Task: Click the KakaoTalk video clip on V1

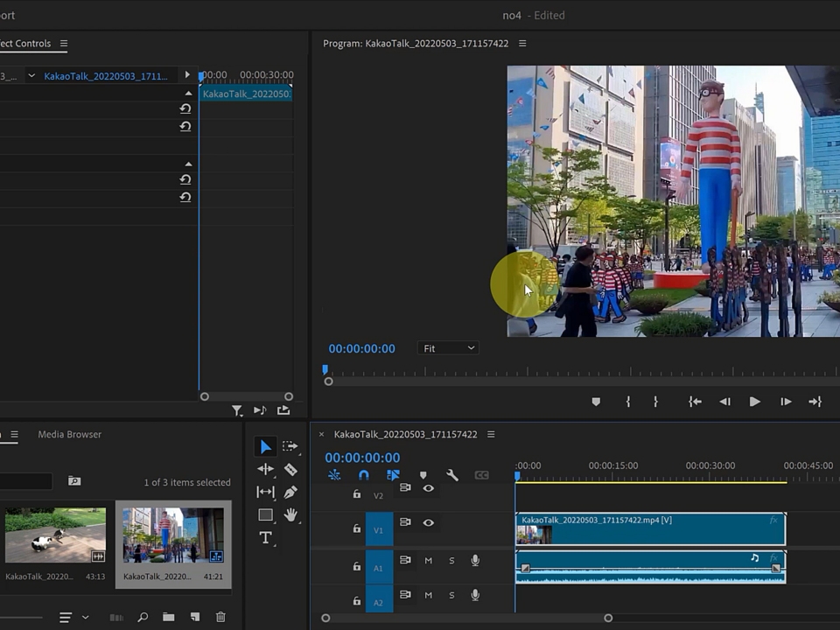Action: point(650,529)
